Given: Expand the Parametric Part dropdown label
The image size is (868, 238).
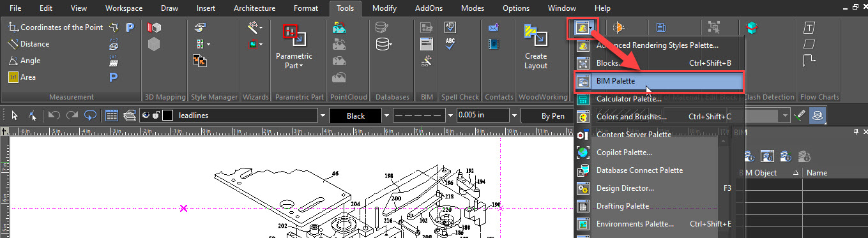Looking at the screenshot, I should (x=294, y=61).
